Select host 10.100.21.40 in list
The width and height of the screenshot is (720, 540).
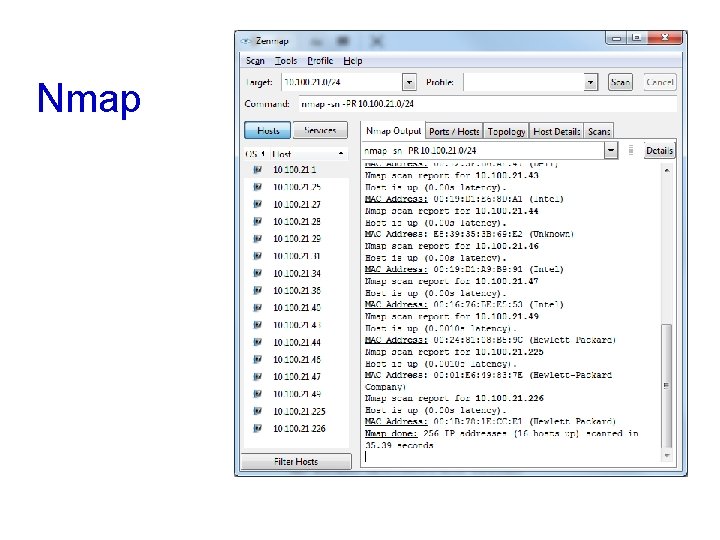pyautogui.click(x=296, y=308)
